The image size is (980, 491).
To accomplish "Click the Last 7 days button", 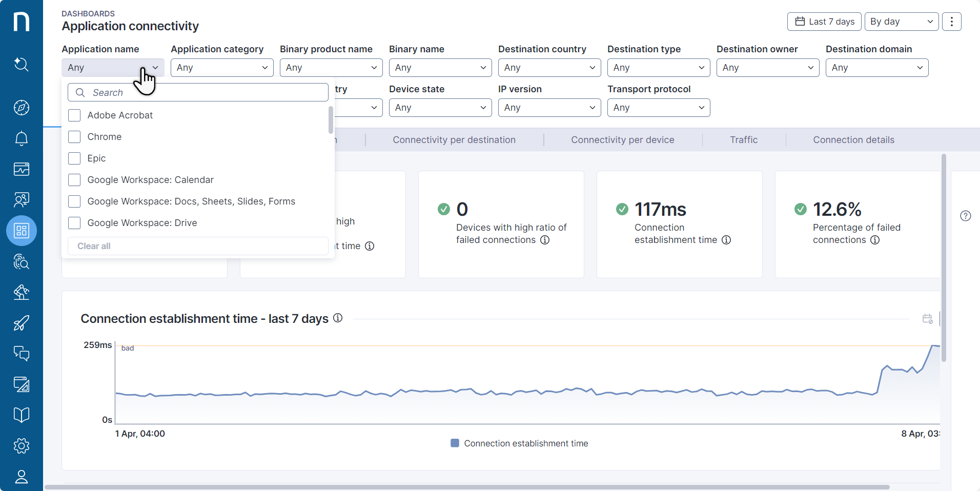I will click(824, 22).
